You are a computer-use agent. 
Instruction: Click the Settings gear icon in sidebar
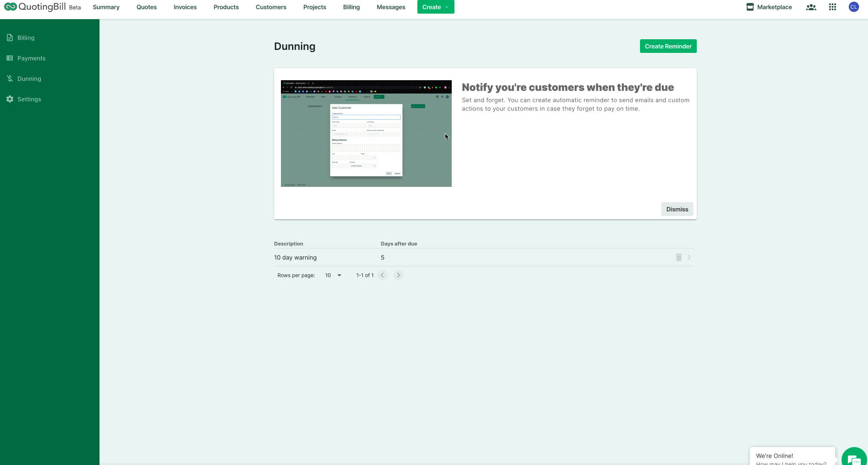pos(10,99)
